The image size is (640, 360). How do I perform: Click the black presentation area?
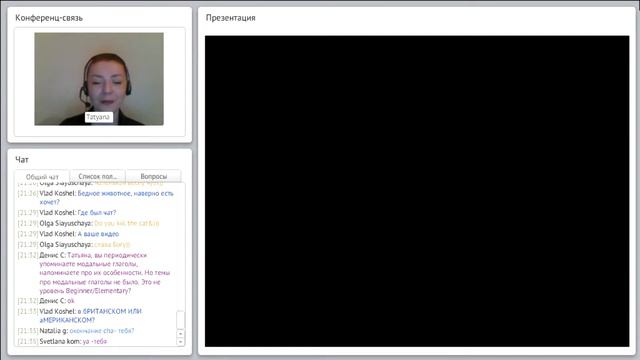point(417,191)
